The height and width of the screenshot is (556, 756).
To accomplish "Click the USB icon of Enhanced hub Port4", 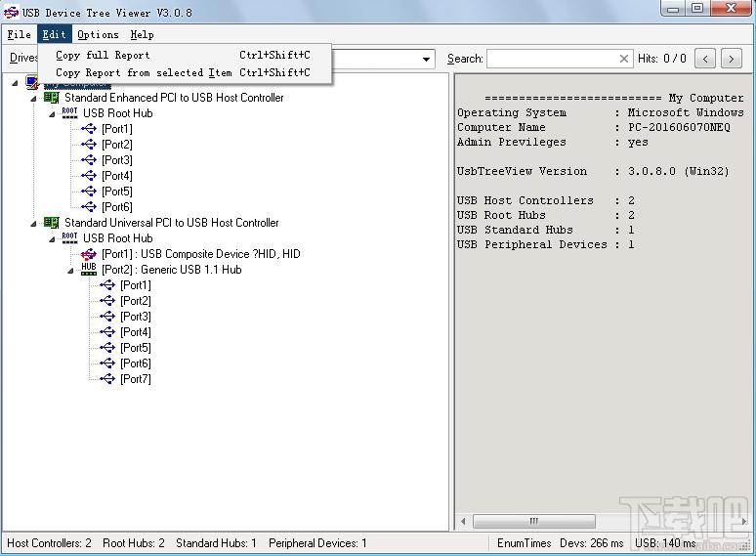I will (89, 176).
